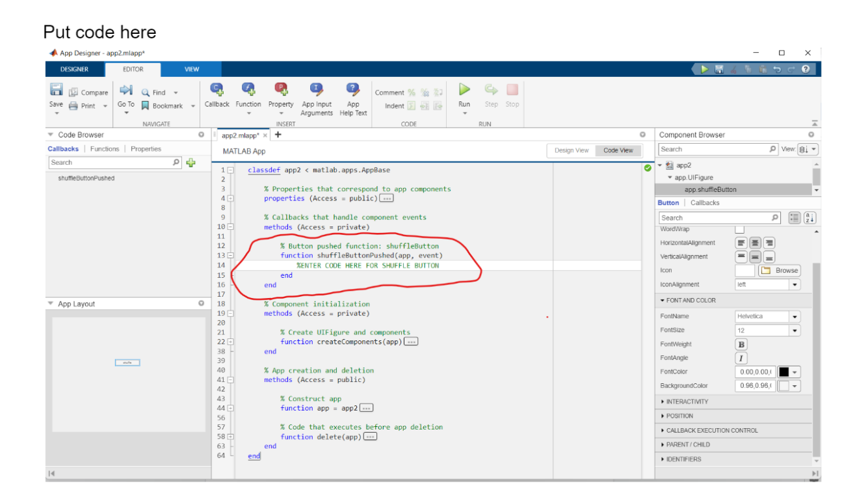
Task: Toggle italic FontAngle button
Action: point(741,359)
